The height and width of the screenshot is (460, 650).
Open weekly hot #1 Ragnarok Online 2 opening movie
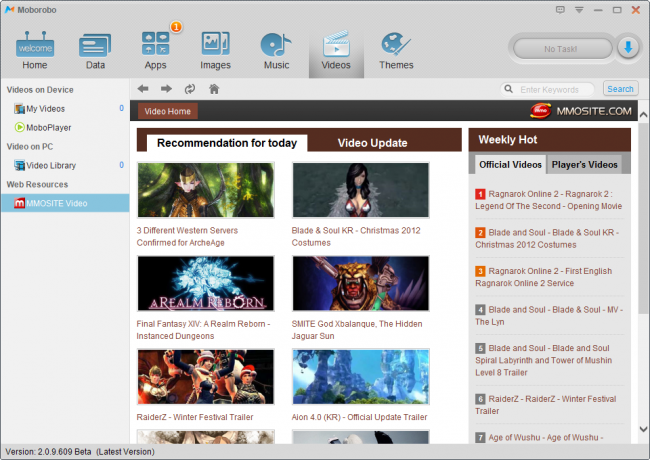[548, 200]
